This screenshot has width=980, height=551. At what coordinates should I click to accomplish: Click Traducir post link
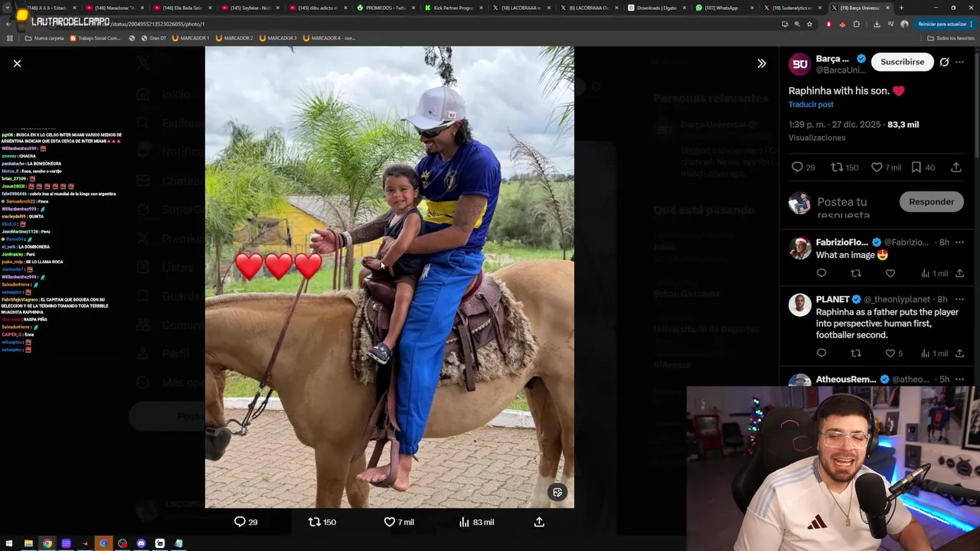pyautogui.click(x=811, y=105)
